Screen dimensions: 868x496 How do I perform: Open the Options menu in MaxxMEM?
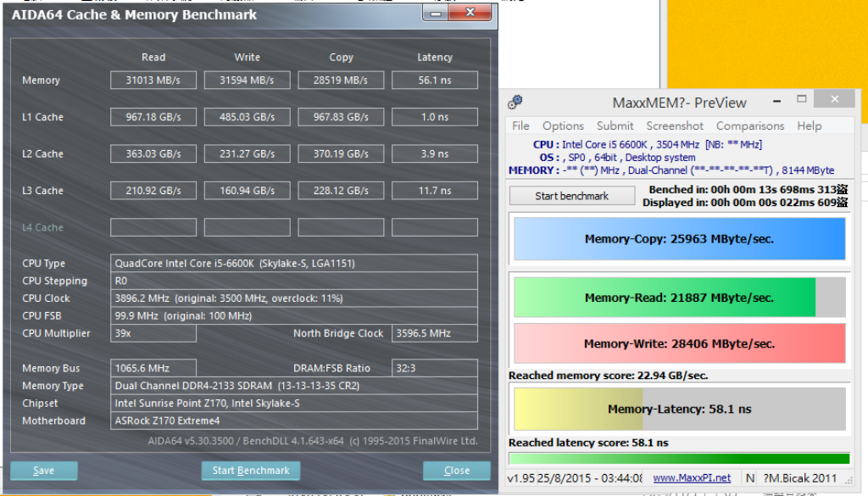563,125
